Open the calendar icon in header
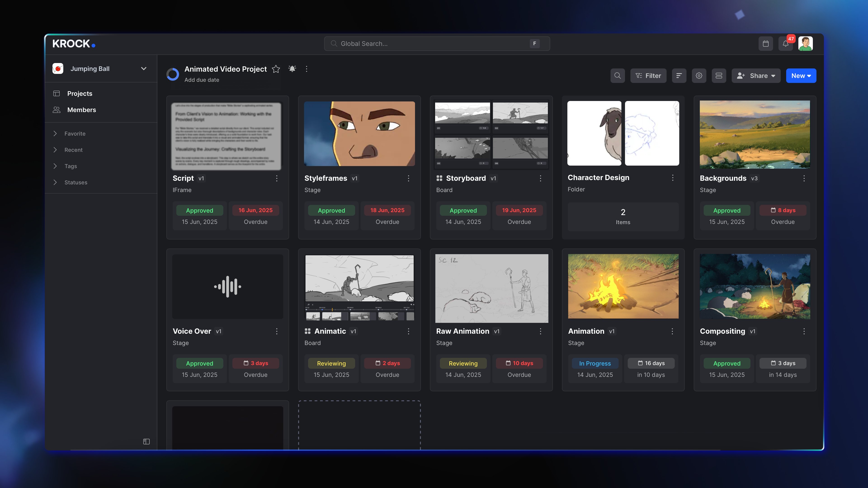The image size is (868, 488). 765,44
